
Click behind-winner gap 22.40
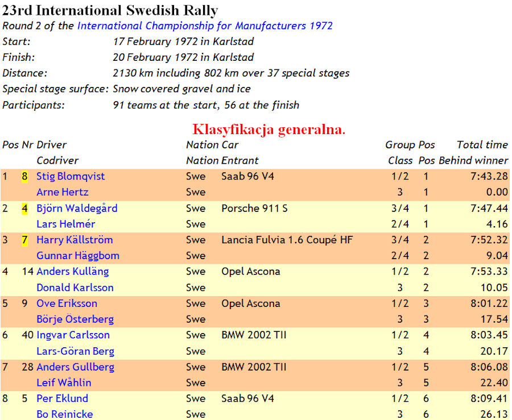(494, 383)
